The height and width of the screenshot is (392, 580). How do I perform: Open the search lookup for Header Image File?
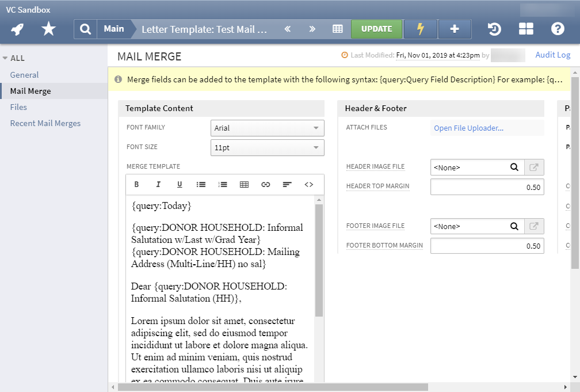[x=514, y=167]
